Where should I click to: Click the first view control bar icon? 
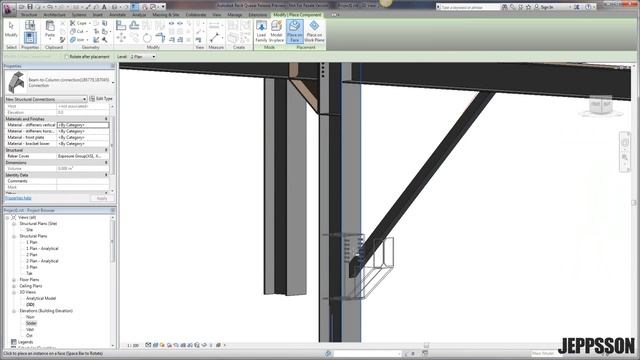coord(148,345)
